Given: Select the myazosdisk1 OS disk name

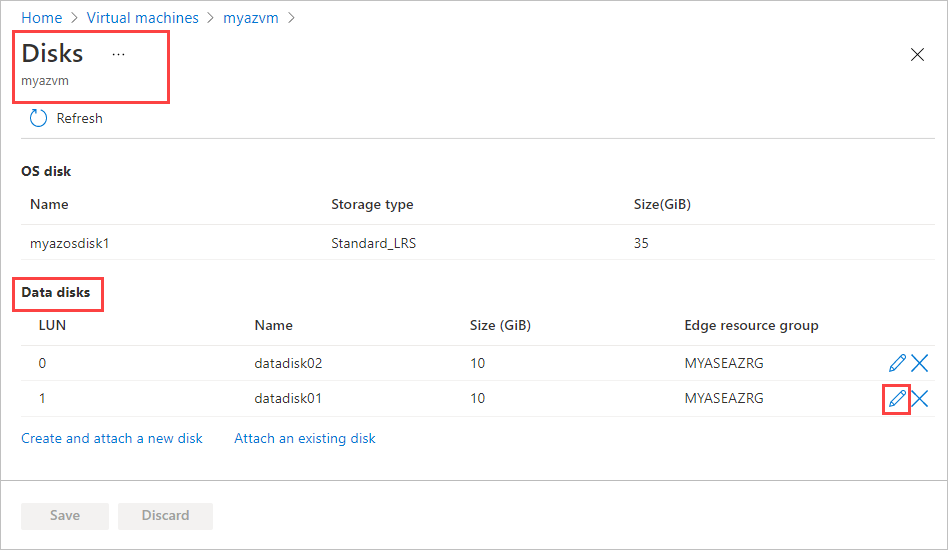Looking at the screenshot, I should pyautogui.click(x=70, y=243).
